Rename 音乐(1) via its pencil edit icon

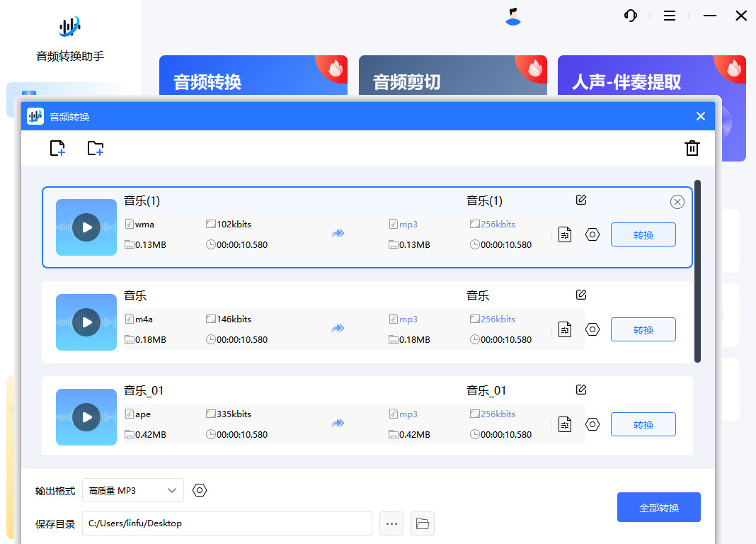[580, 200]
